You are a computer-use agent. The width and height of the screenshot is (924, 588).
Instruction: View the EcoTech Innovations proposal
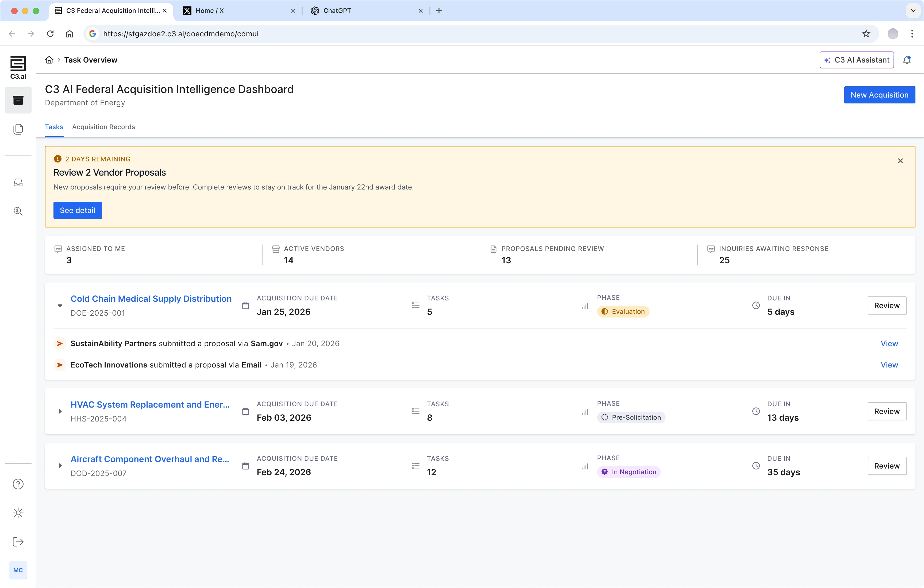pyautogui.click(x=889, y=365)
